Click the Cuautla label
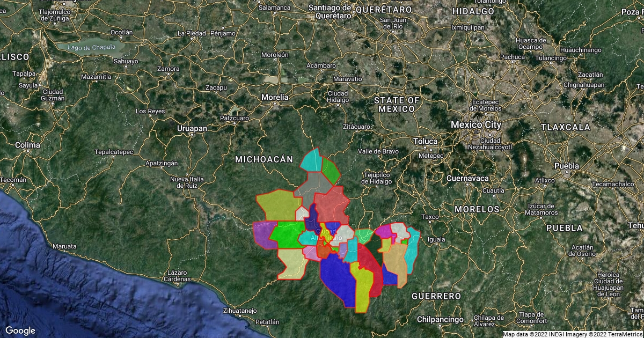The height and width of the screenshot is (338, 644). pos(493,190)
